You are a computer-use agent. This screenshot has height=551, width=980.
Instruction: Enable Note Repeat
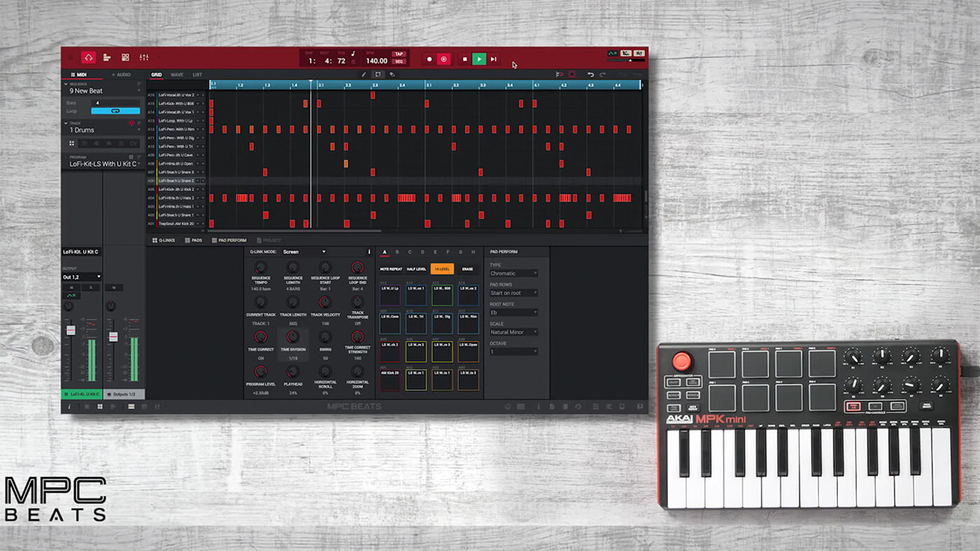(x=390, y=269)
